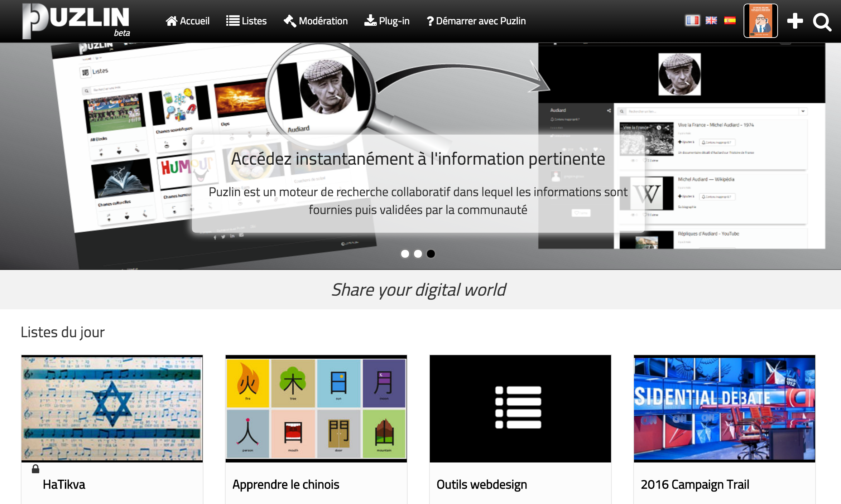
Task: Switch language to Spanish flag
Action: click(x=730, y=20)
